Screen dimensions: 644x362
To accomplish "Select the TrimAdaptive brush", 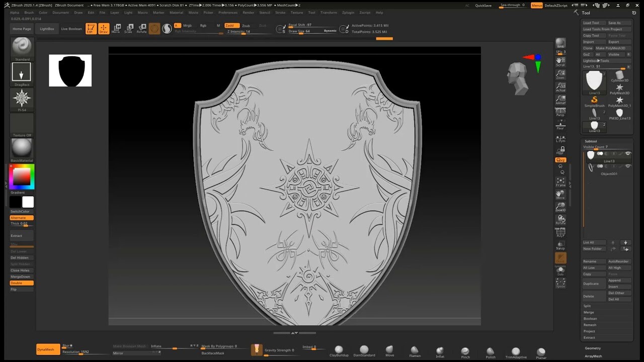I will (515, 350).
